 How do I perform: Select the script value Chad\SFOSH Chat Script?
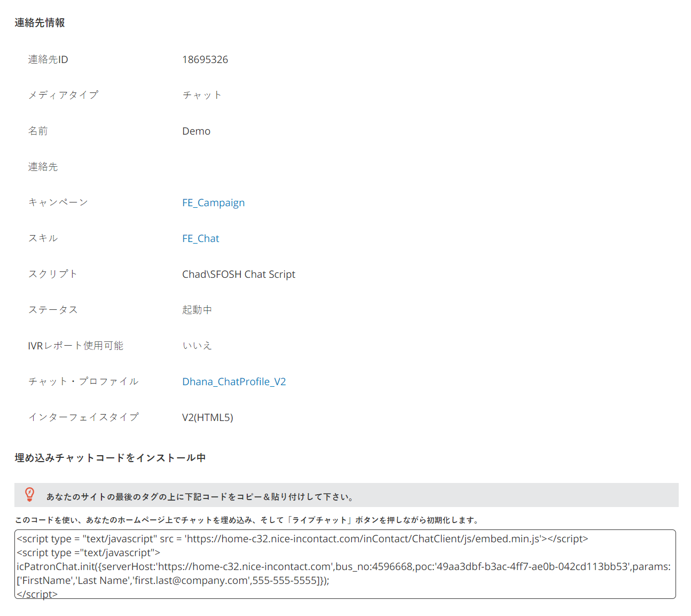click(239, 274)
